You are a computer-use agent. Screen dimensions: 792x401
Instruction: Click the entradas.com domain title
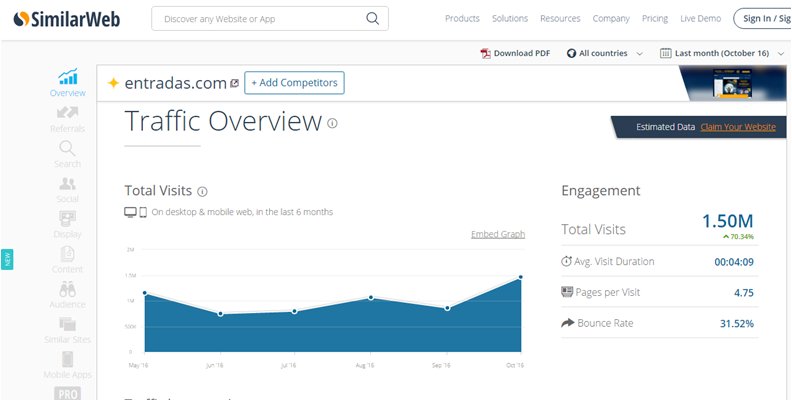tap(175, 83)
